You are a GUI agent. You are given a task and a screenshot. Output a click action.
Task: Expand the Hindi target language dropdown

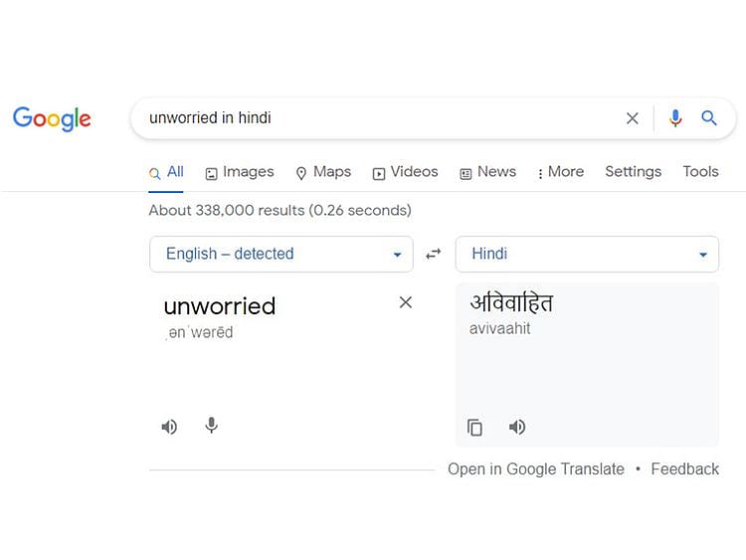(x=587, y=254)
